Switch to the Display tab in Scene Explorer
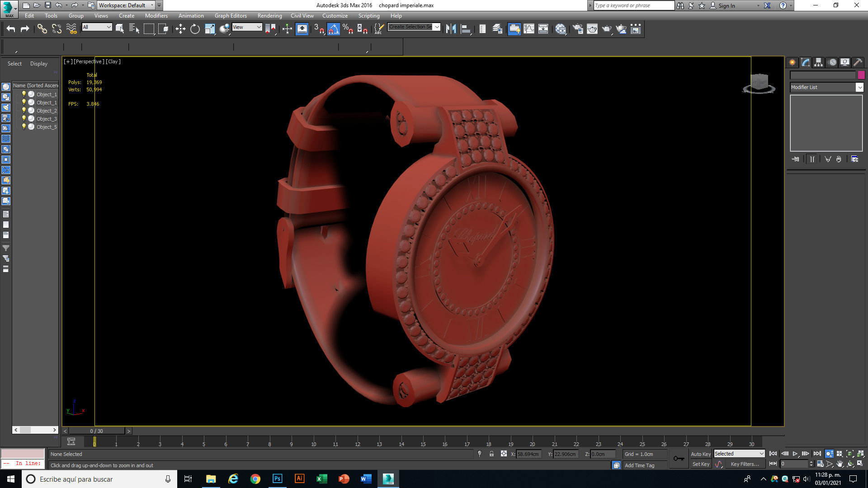The width and height of the screenshot is (868, 488). 39,64
